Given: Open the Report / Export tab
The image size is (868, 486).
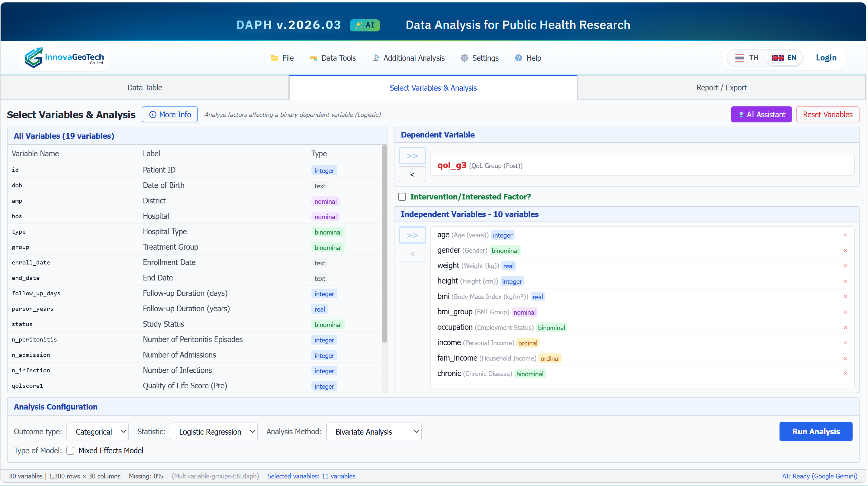Looking at the screenshot, I should pos(721,87).
